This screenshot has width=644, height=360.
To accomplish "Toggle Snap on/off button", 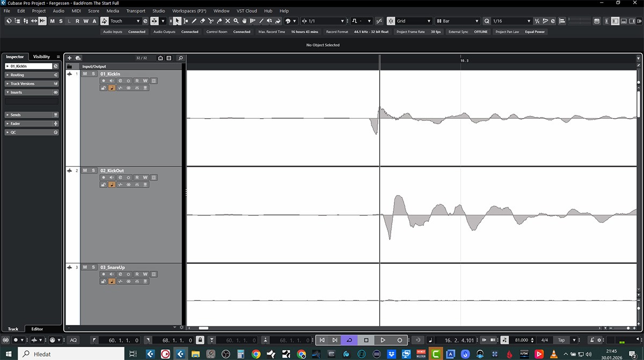I will pos(390,21).
